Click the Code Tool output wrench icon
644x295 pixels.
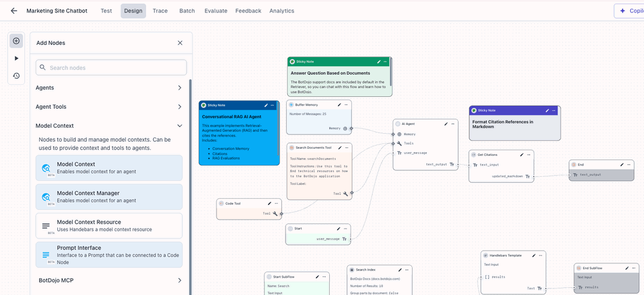(x=275, y=214)
